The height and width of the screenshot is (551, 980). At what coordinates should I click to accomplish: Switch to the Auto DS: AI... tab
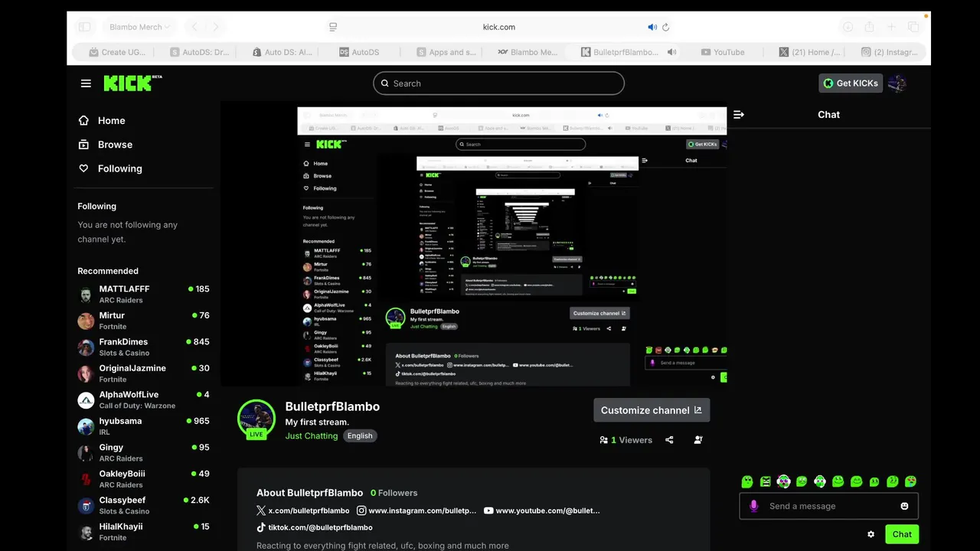point(283,52)
